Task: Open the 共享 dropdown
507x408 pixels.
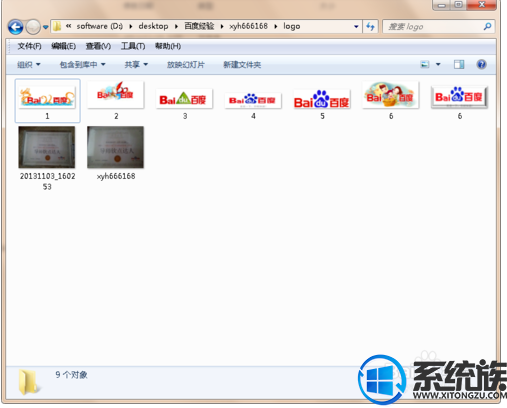Action: click(x=136, y=65)
